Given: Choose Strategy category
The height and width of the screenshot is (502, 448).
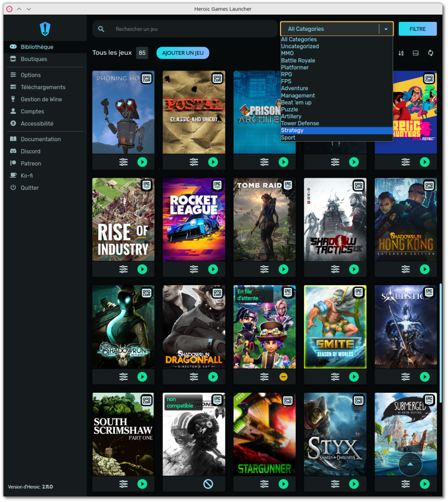Looking at the screenshot, I should 337,131.
